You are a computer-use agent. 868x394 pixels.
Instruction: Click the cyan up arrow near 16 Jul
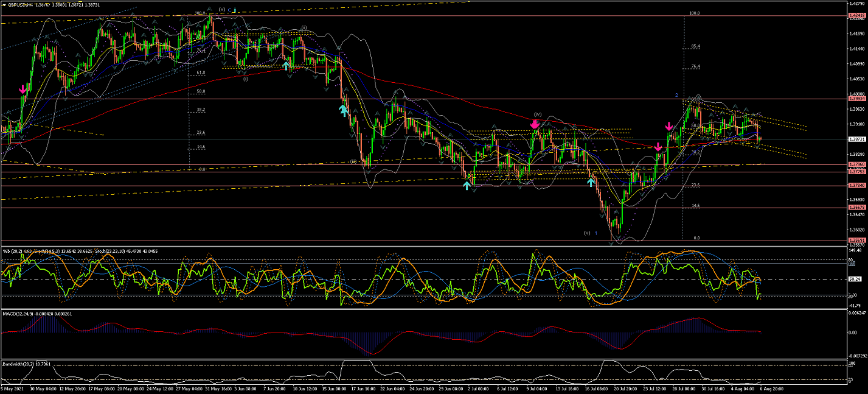pos(591,181)
